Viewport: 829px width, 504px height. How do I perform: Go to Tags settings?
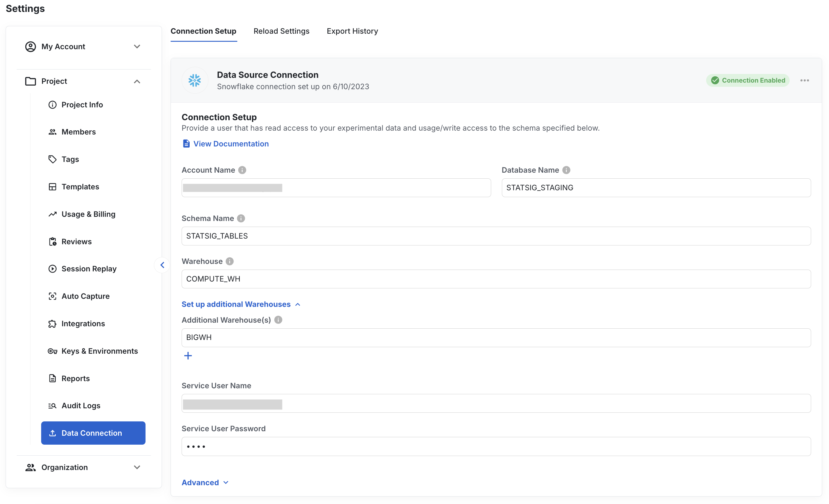tap(70, 159)
